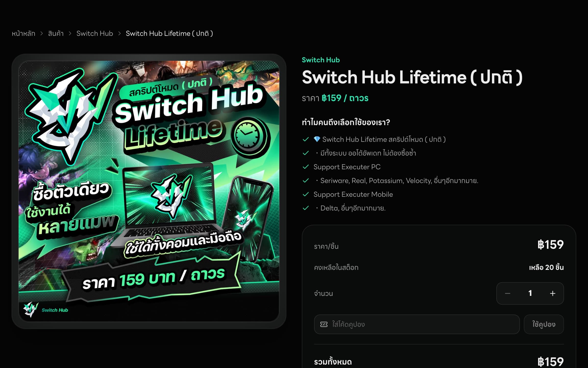The image size is (588, 368).
Task: Click chevron after สินค้า in breadcrumb
Action: point(70,33)
